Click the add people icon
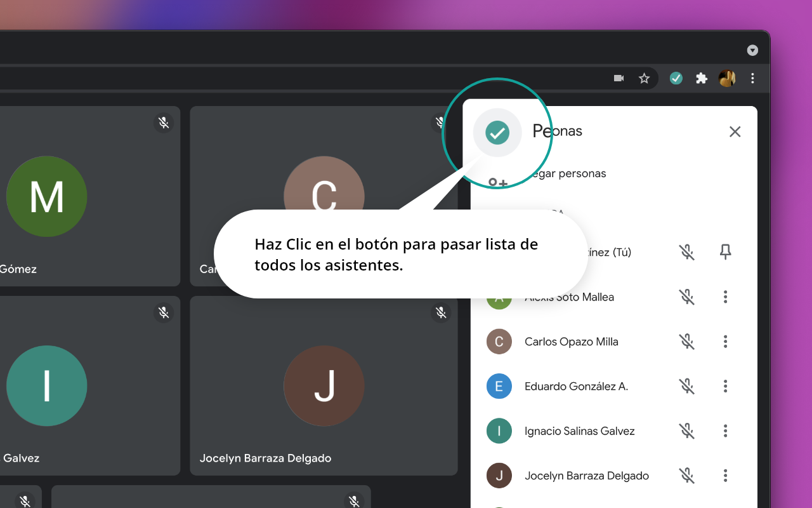This screenshot has width=812, height=508. [x=498, y=183]
